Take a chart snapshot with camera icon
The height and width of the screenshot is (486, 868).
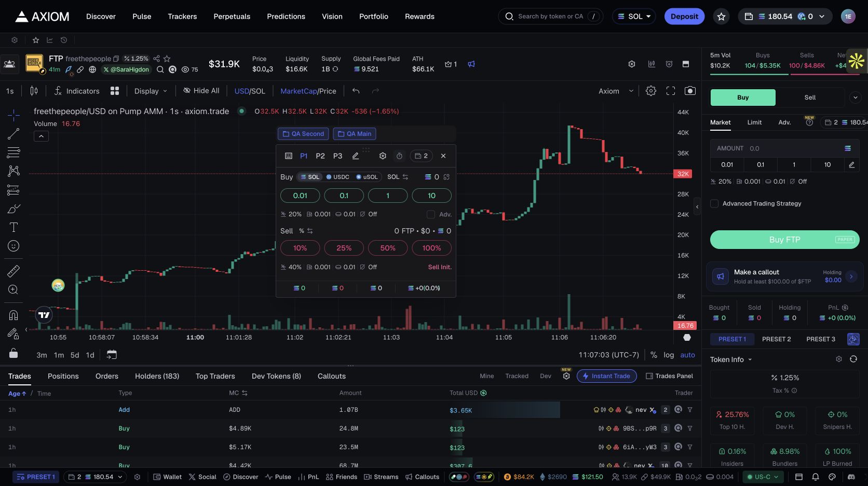[x=690, y=91]
